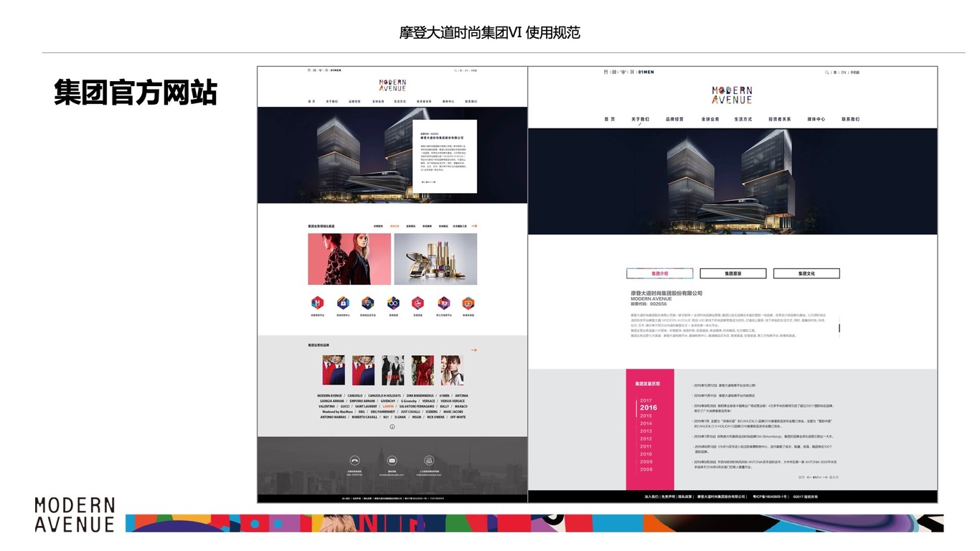Click the SALVATORE FERRAGAMO brand link

tap(417, 406)
